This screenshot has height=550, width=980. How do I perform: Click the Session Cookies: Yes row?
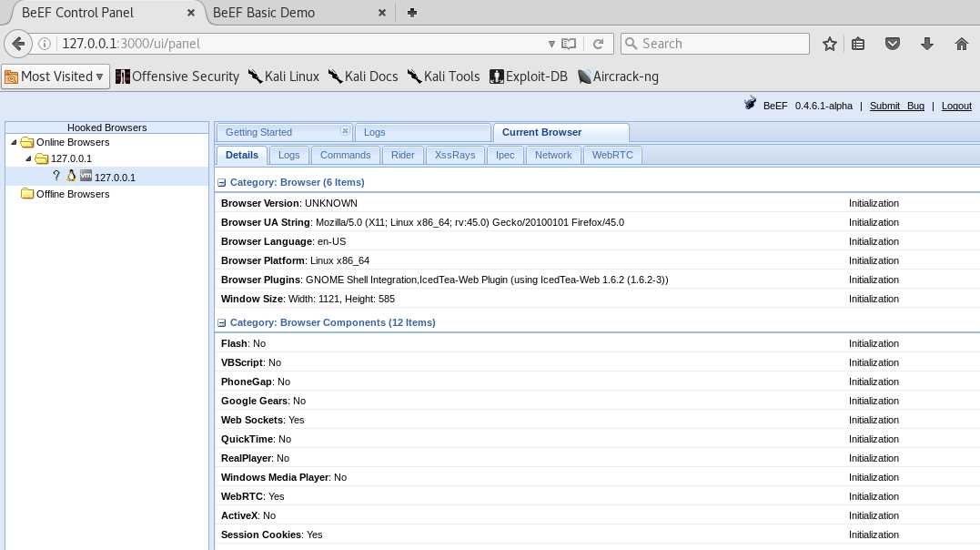click(597, 535)
